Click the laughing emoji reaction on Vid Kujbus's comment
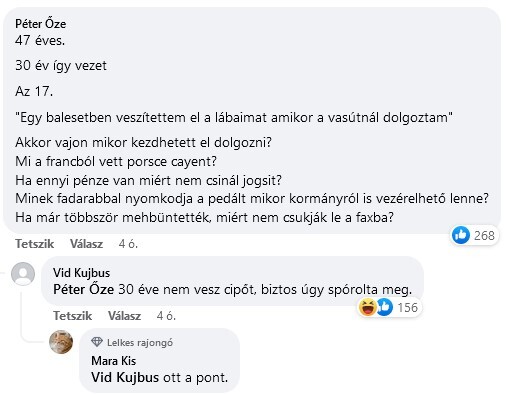512x394 pixels. pos(367,307)
